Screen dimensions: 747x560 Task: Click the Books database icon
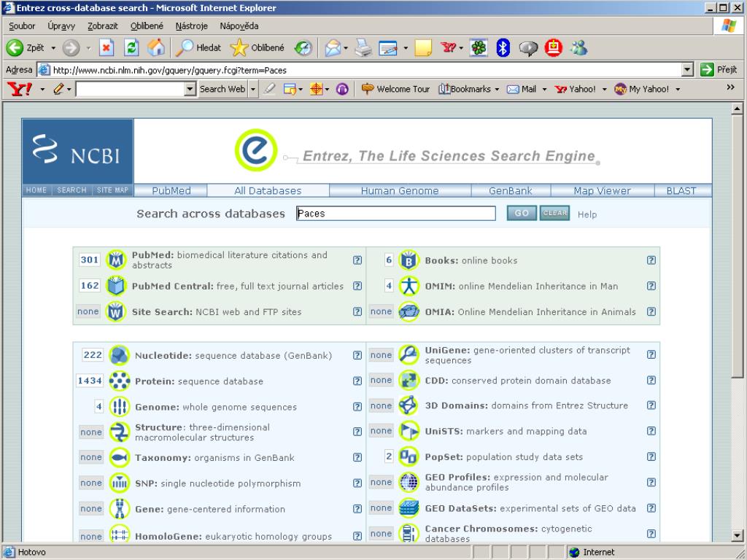click(409, 260)
